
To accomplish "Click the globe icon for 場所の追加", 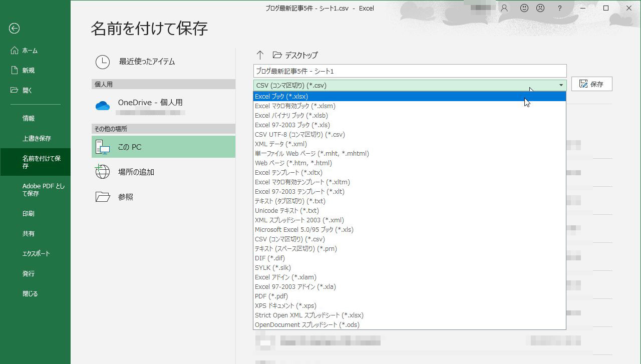I will [x=103, y=172].
